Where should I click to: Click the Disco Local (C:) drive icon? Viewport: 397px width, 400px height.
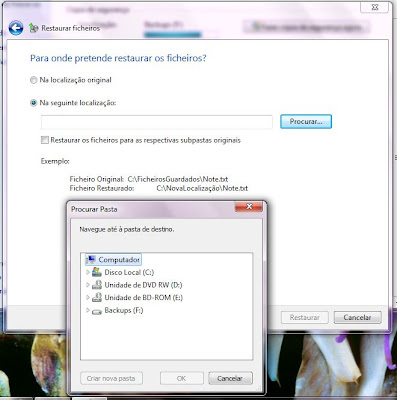click(97, 272)
